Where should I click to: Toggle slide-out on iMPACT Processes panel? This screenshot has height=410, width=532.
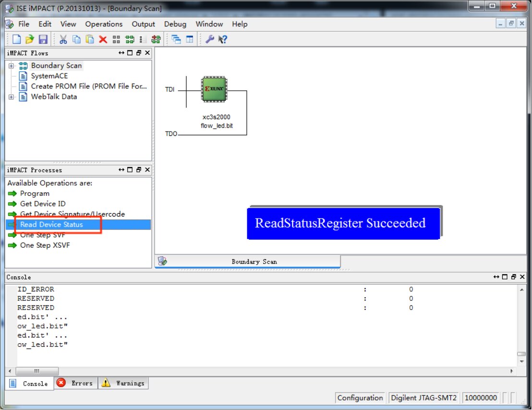(x=121, y=169)
